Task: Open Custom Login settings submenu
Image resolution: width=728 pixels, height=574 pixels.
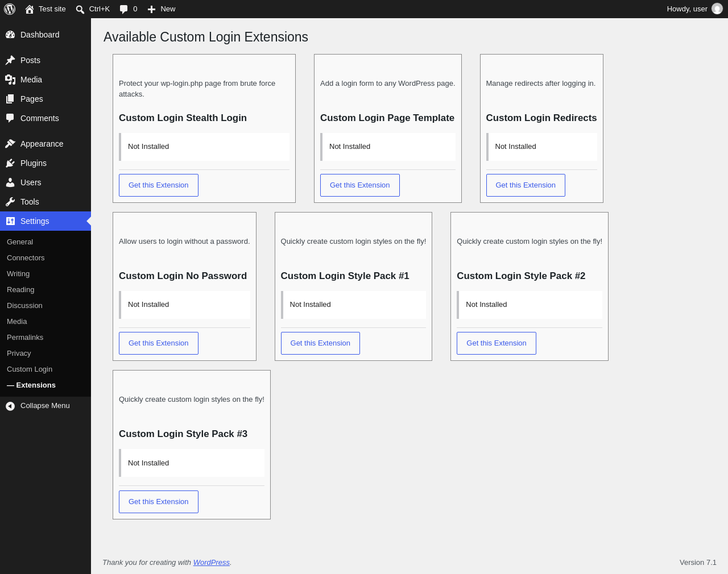Action: 30,369
